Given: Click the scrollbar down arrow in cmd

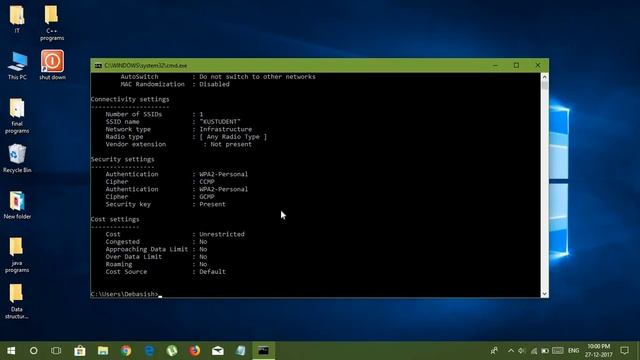Looking at the screenshot, I should point(544,294).
